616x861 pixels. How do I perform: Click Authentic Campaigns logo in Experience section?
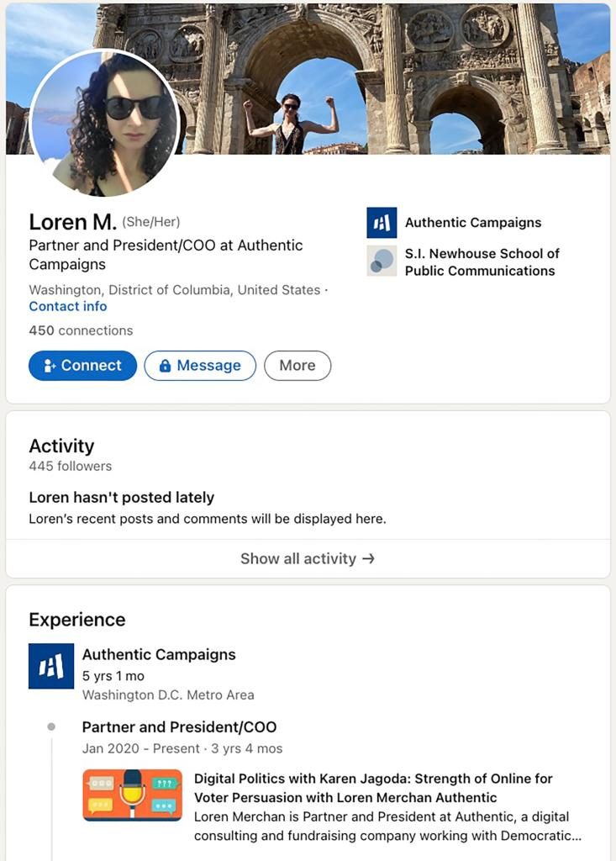51,666
